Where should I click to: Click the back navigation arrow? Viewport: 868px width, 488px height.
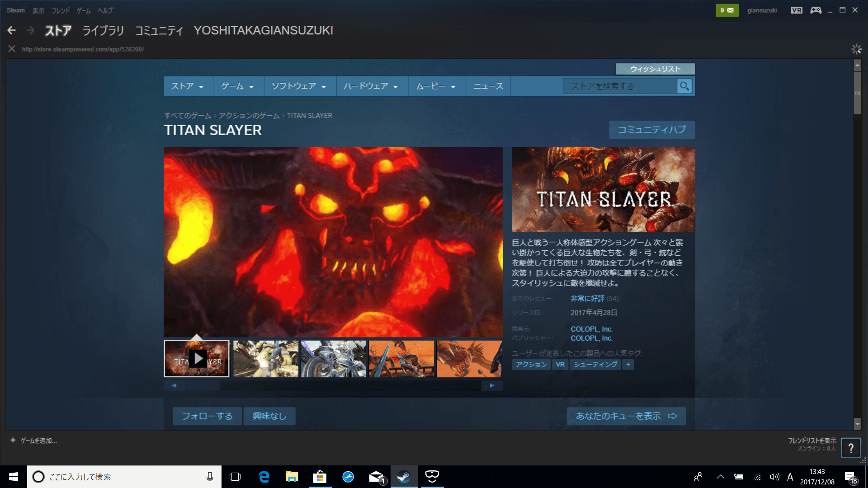coord(11,30)
